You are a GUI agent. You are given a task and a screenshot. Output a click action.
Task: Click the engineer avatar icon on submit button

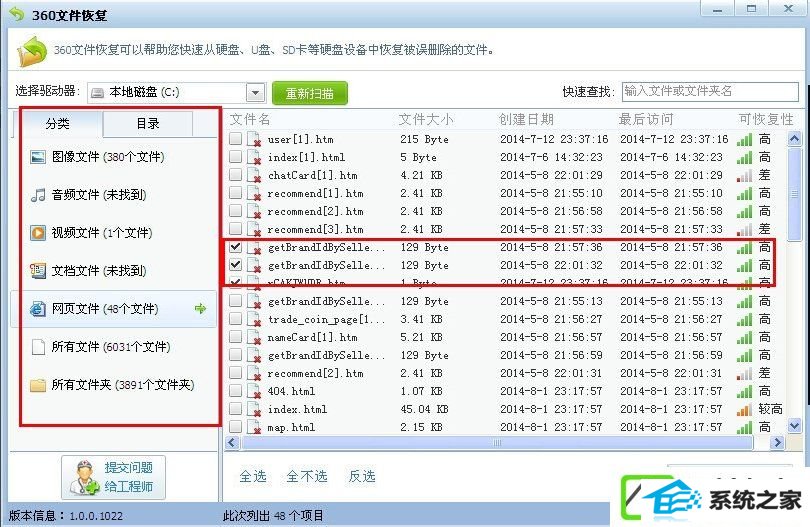pos(85,477)
